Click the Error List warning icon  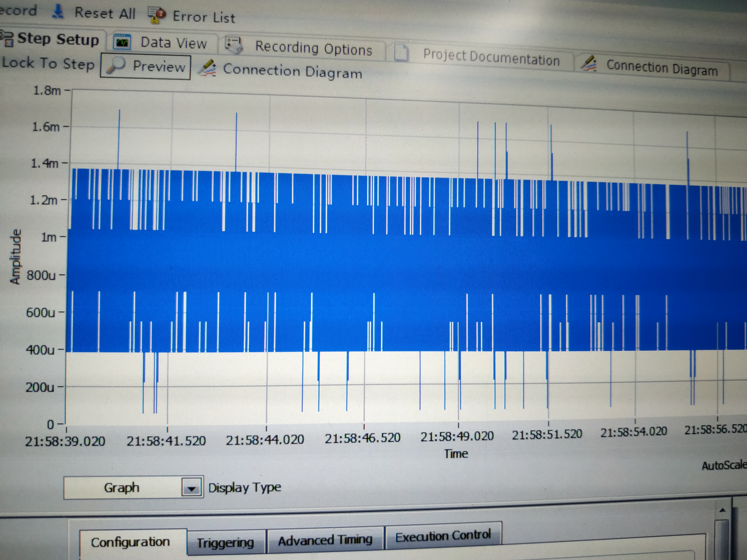click(157, 16)
